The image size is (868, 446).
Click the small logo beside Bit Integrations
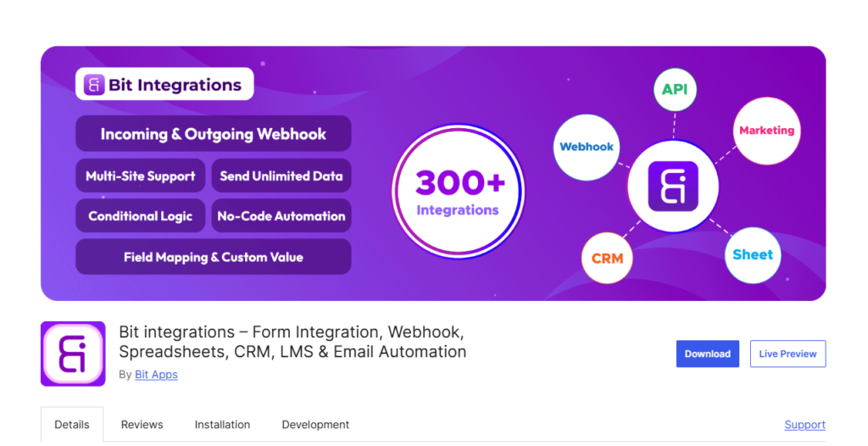(x=94, y=85)
